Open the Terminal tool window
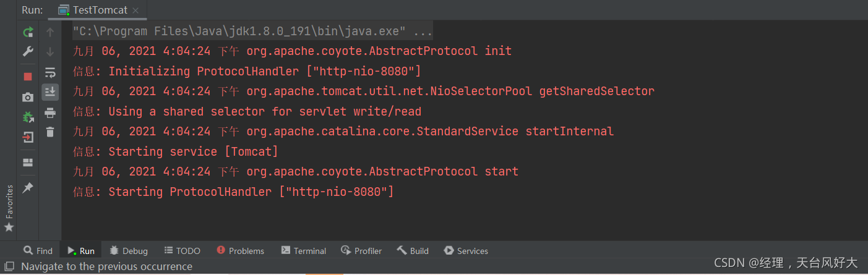 pyautogui.click(x=303, y=250)
